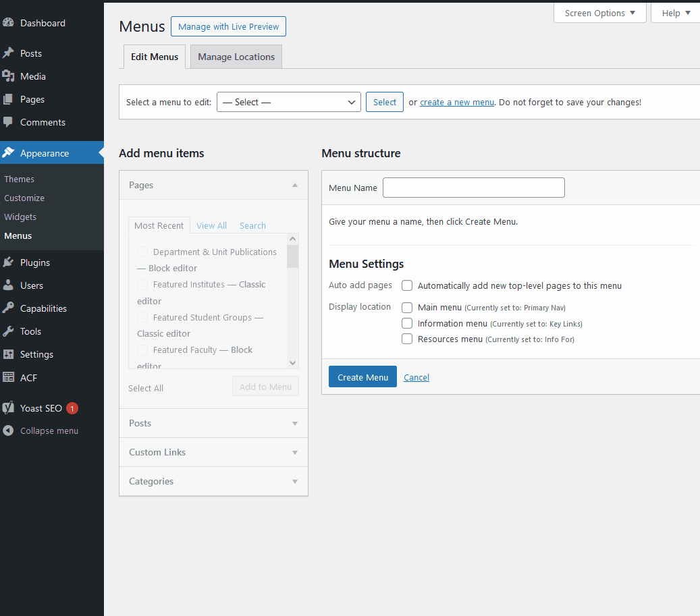This screenshot has height=616, width=700.
Task: Open the View All tab in Pages
Action: (211, 225)
